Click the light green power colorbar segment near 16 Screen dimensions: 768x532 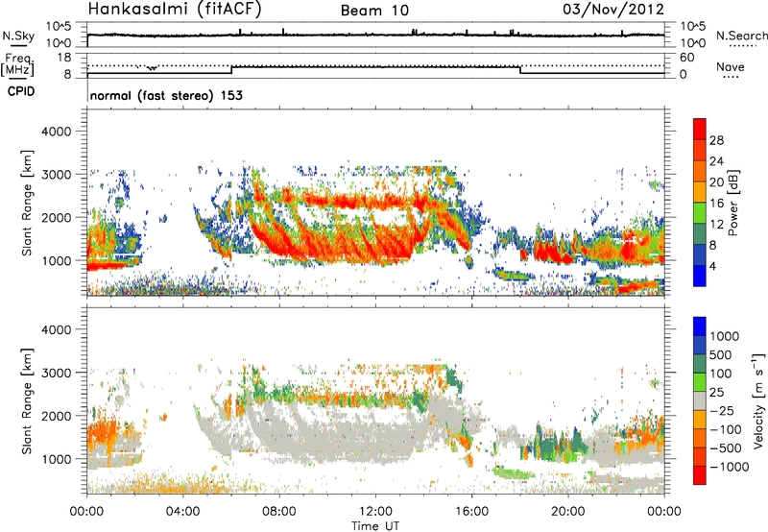point(700,213)
